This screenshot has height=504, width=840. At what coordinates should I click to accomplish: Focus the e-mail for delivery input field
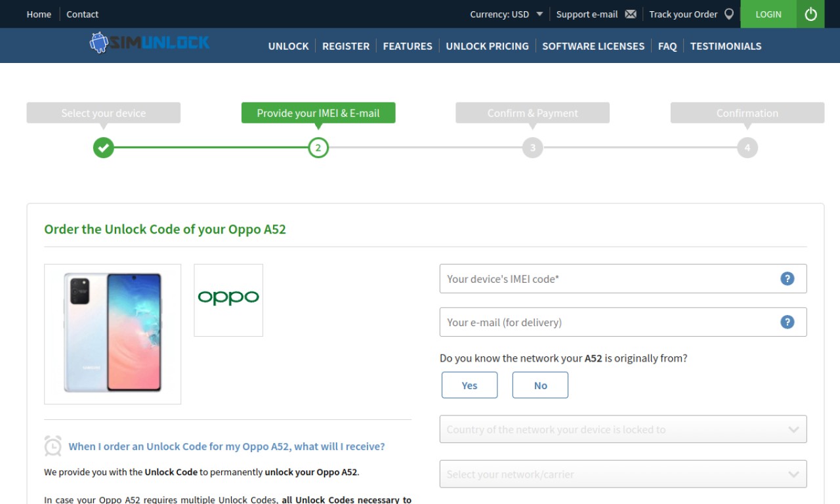click(623, 322)
